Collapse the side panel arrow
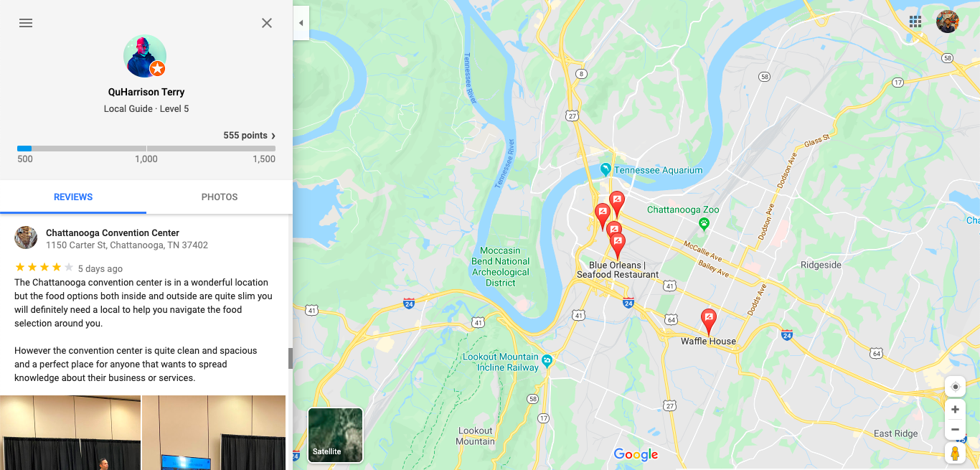Screen dimensions: 980x470 pyautogui.click(x=301, y=23)
